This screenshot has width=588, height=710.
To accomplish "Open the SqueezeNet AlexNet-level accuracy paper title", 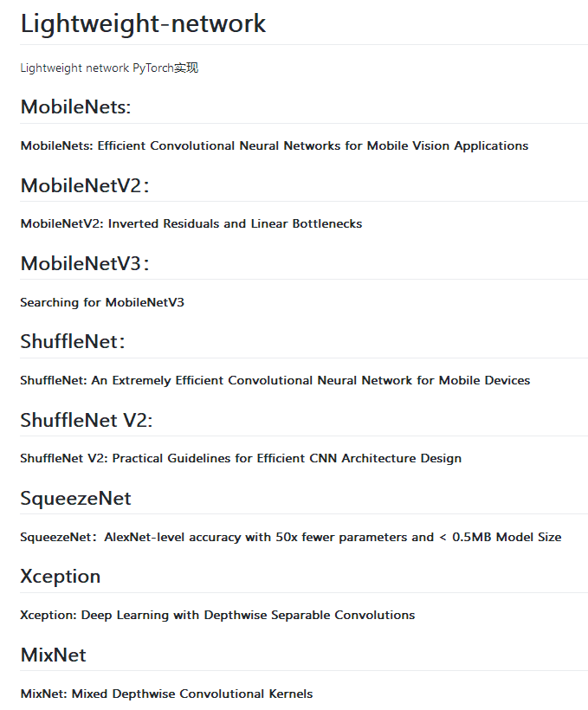I will 290,537.
